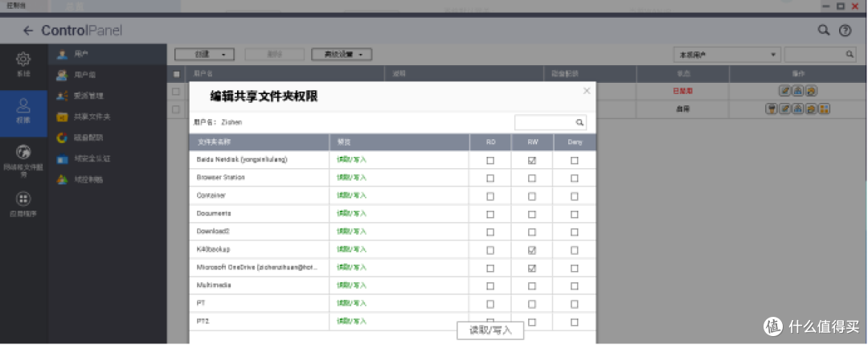Click the greyed-out 删除 button

point(275,54)
